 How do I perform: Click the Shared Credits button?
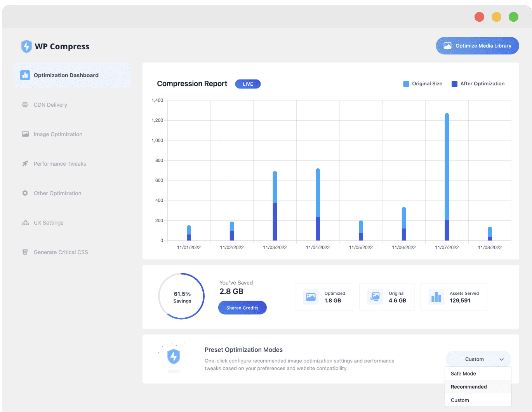[243, 308]
